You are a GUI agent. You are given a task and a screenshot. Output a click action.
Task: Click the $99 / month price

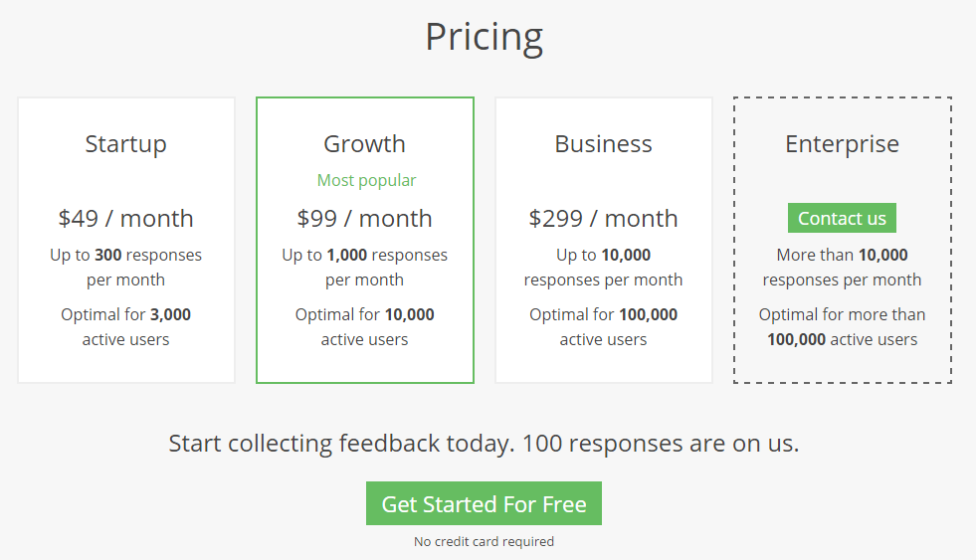365,219
